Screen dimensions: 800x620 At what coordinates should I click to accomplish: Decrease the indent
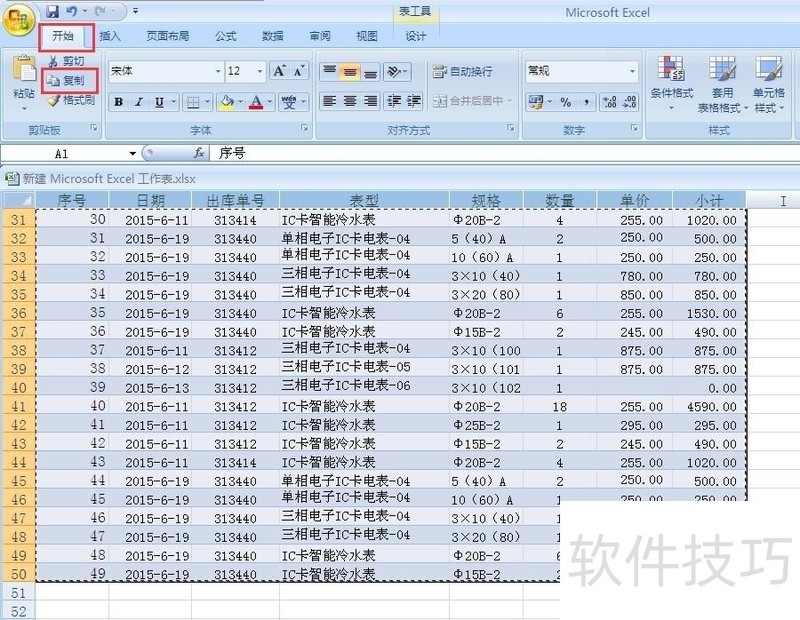click(393, 101)
